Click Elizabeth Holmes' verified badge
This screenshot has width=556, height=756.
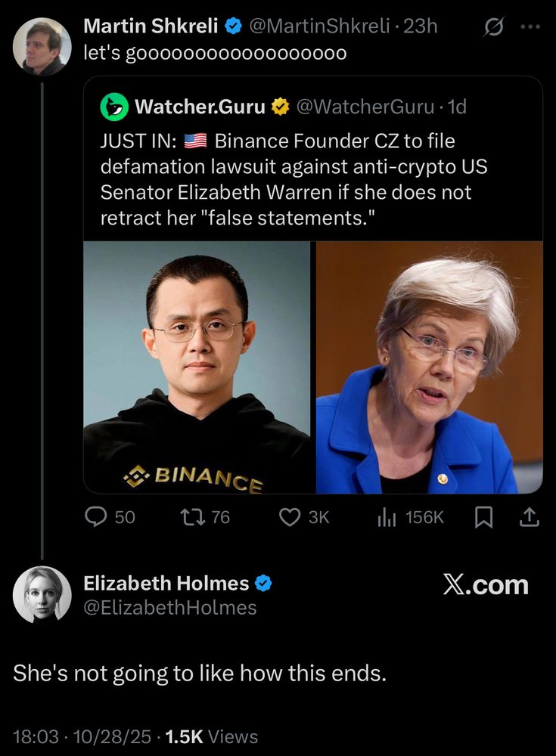[x=263, y=583]
